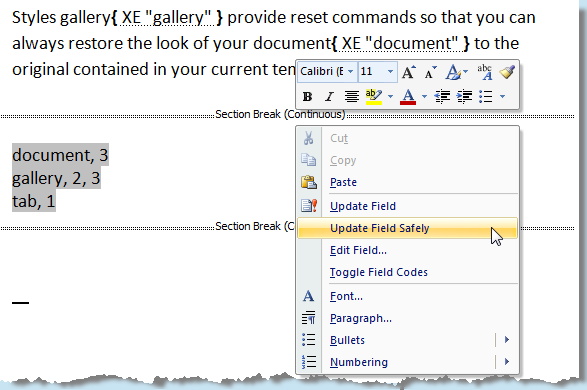Select the Format Painter brush icon
The width and height of the screenshot is (587, 390).
click(x=507, y=72)
